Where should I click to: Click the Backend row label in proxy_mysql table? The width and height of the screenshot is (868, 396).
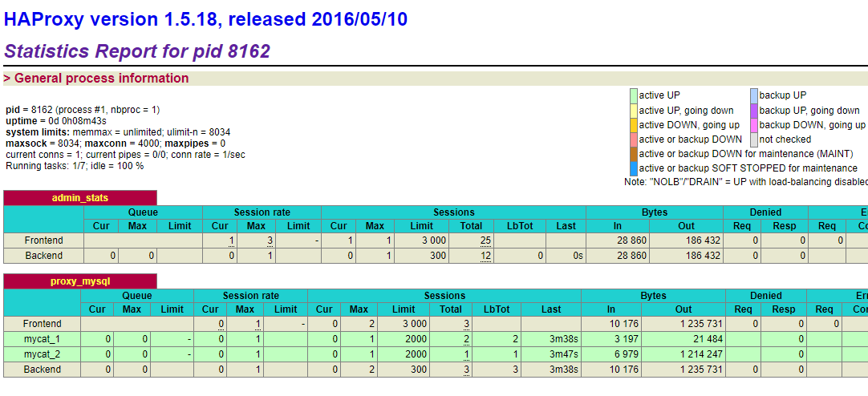(43, 370)
